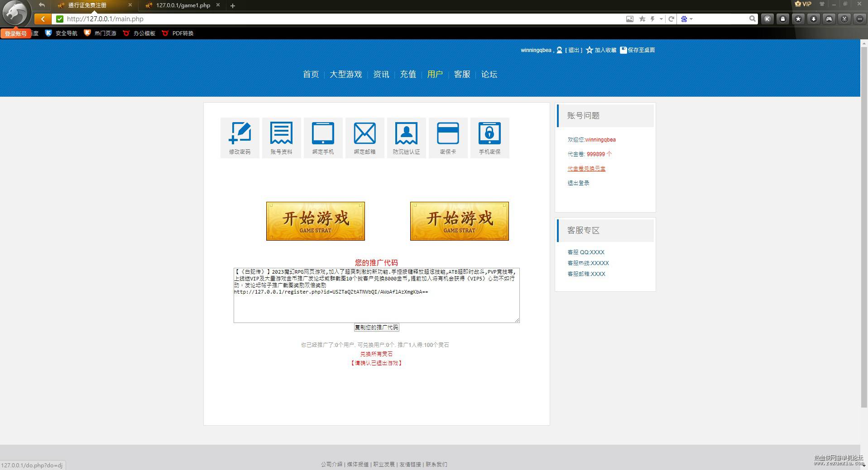
Task: Click the 代金卷兑换元宝 link
Action: [x=586, y=169]
